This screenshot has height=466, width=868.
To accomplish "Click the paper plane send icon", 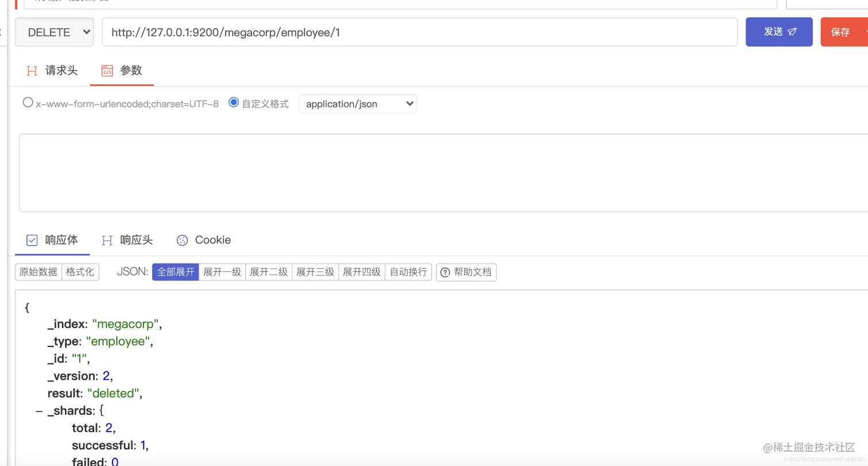I will [792, 32].
